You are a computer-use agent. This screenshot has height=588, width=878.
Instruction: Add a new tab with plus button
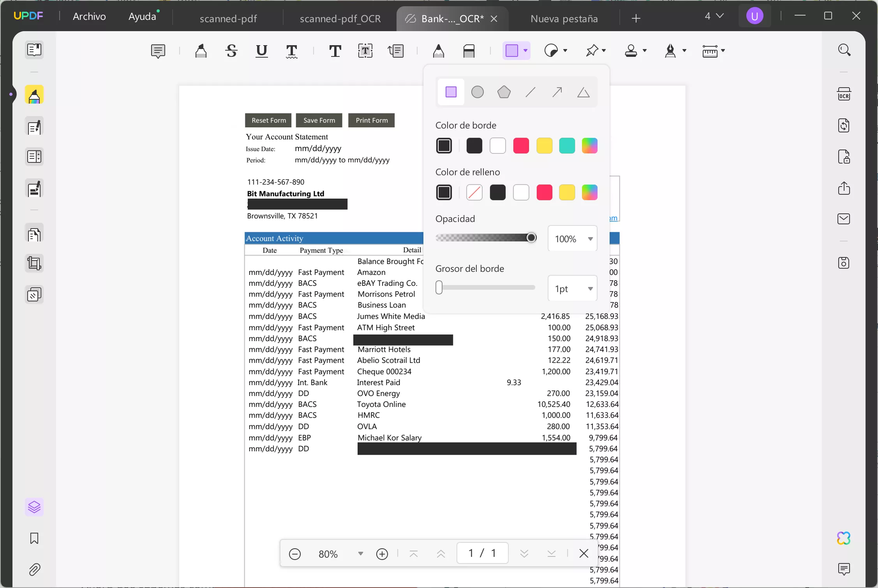tap(636, 18)
